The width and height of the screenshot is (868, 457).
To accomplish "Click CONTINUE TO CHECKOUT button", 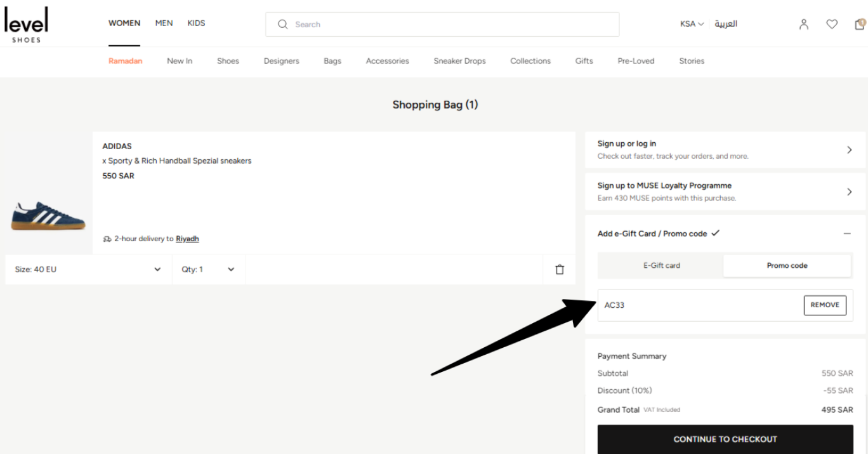I will (x=725, y=439).
